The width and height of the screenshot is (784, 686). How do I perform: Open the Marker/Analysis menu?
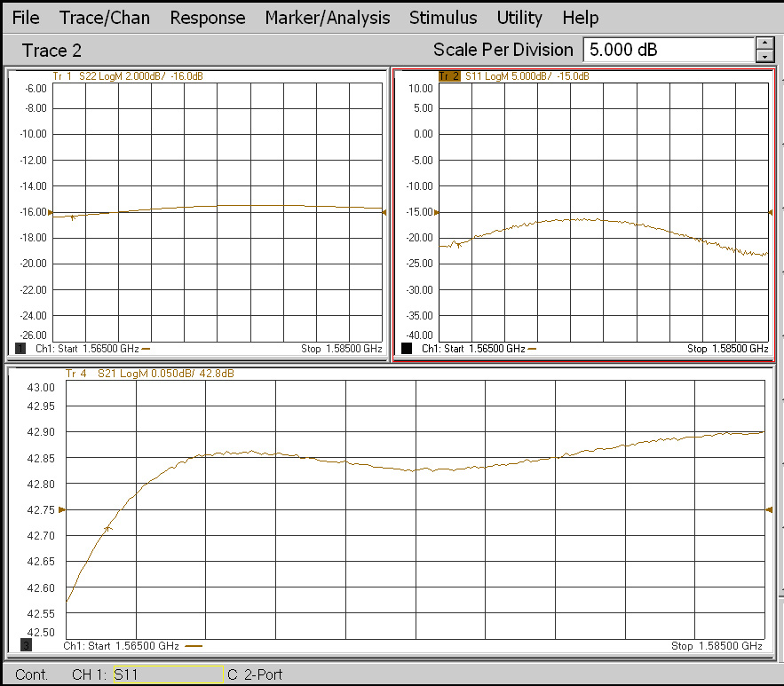click(327, 18)
